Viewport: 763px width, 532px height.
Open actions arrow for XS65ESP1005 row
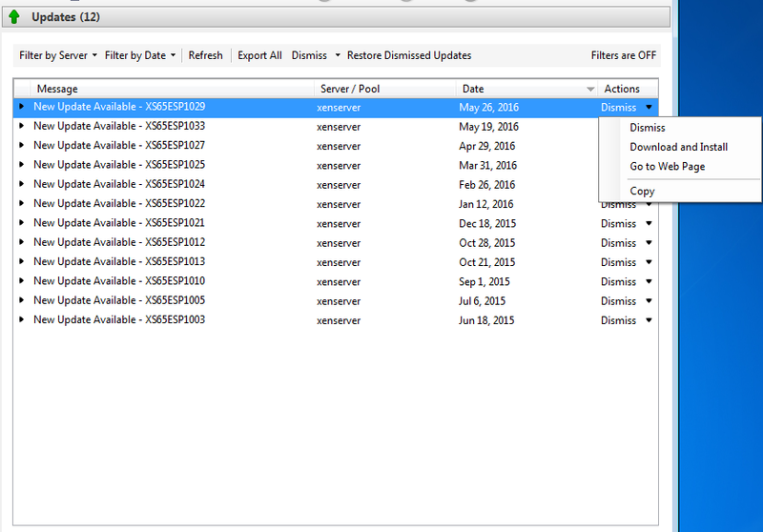click(x=649, y=300)
